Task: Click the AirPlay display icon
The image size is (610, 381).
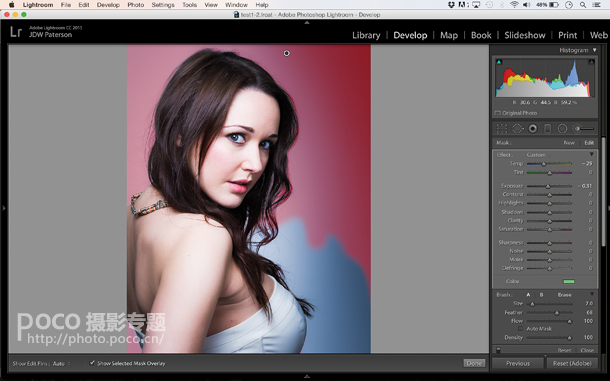Action: coord(476,5)
